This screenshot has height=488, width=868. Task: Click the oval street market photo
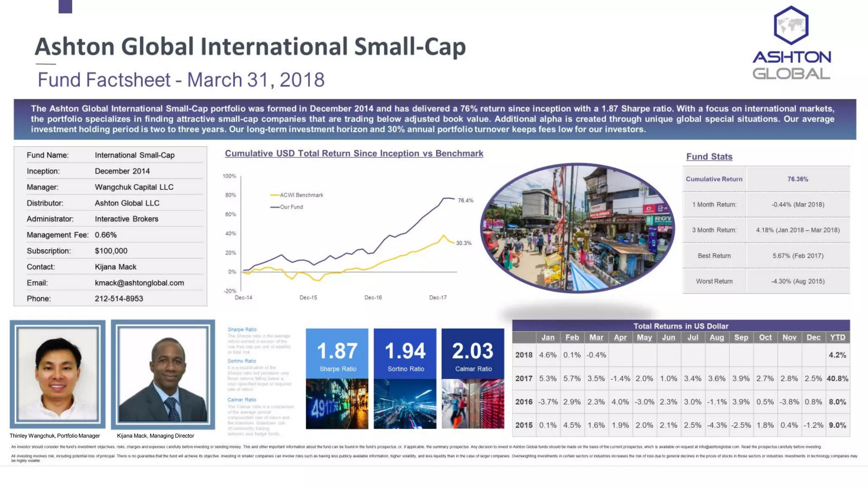(577, 228)
